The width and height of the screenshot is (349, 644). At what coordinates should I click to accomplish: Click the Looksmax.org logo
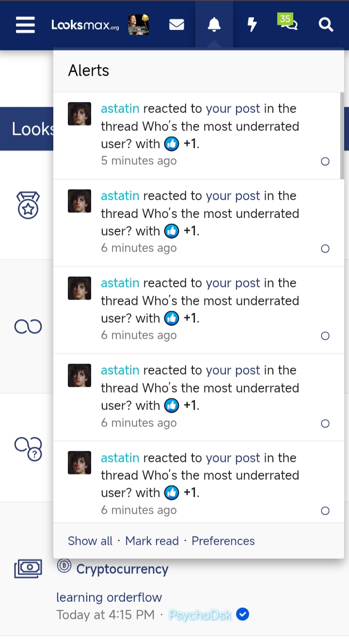coord(85,25)
